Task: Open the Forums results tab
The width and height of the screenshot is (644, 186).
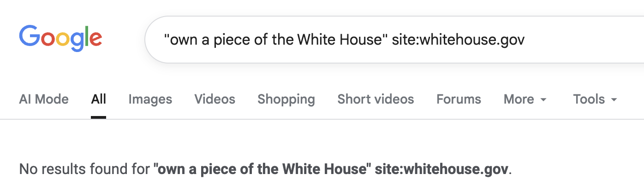Action: [x=459, y=99]
